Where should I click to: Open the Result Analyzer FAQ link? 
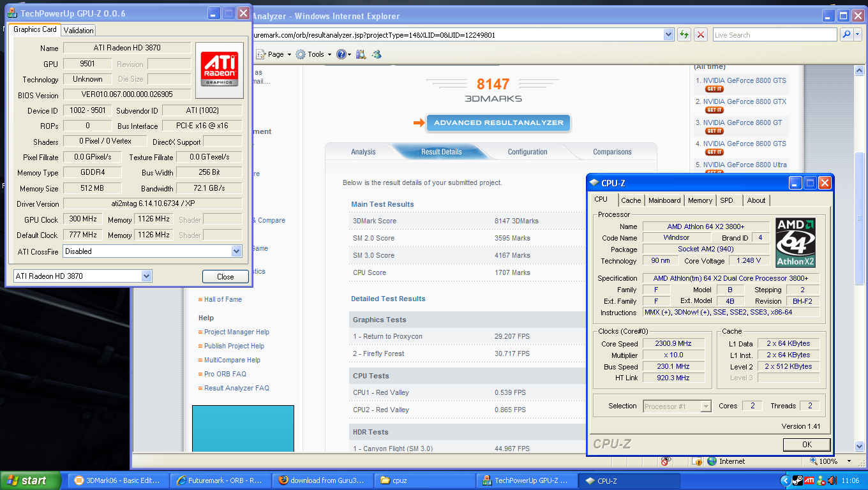coord(237,388)
